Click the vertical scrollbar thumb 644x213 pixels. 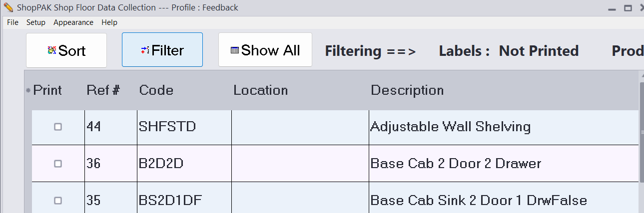coord(642,132)
